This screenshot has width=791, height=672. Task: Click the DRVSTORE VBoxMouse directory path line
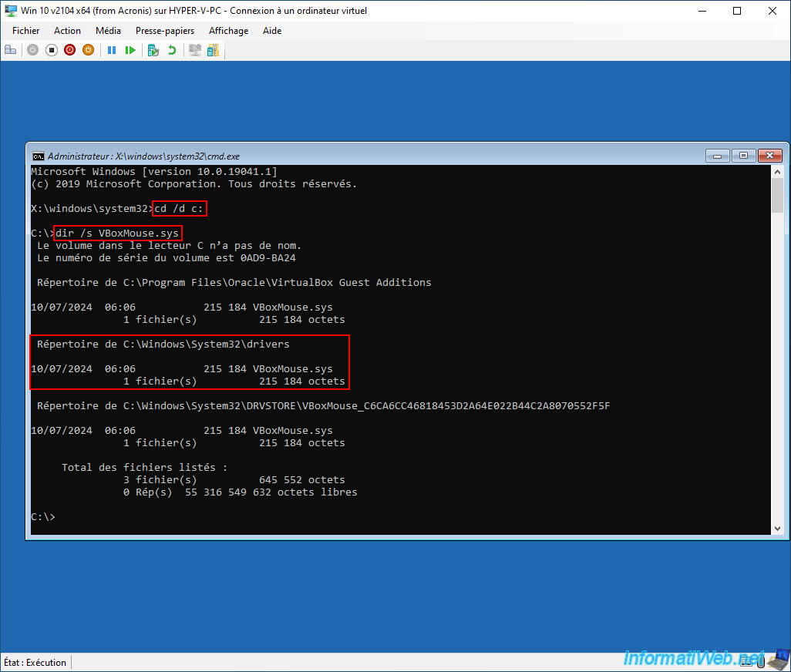[323, 406]
